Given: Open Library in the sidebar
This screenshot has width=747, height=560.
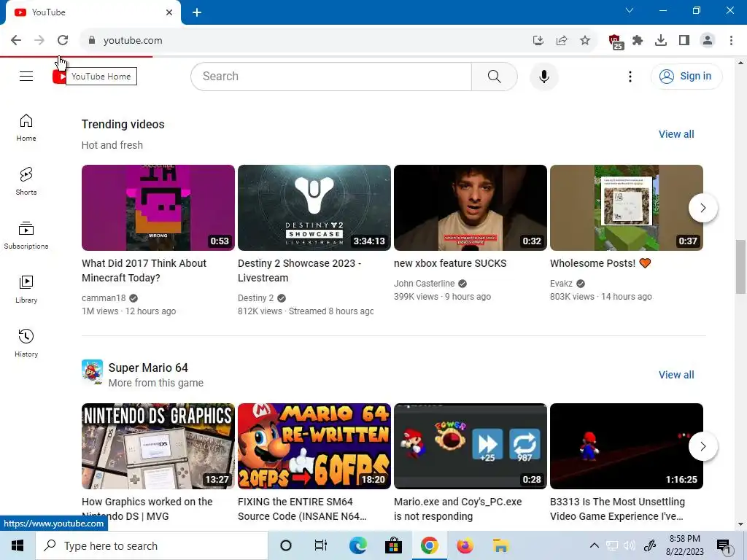Looking at the screenshot, I should coord(26,289).
